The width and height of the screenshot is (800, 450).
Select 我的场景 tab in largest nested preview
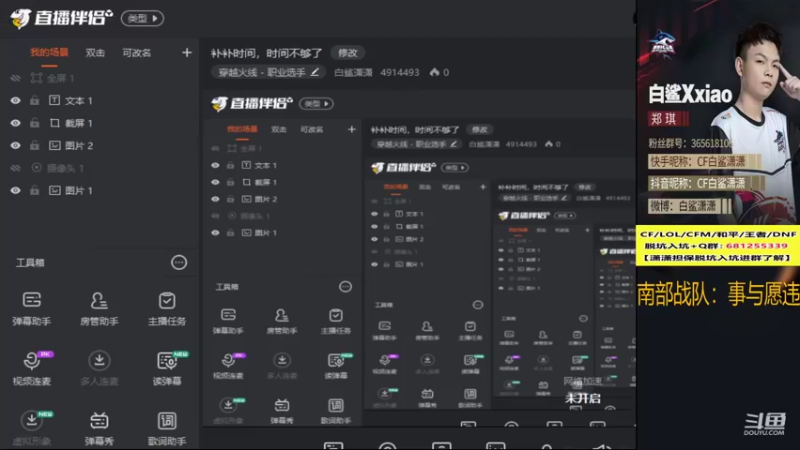point(242,129)
